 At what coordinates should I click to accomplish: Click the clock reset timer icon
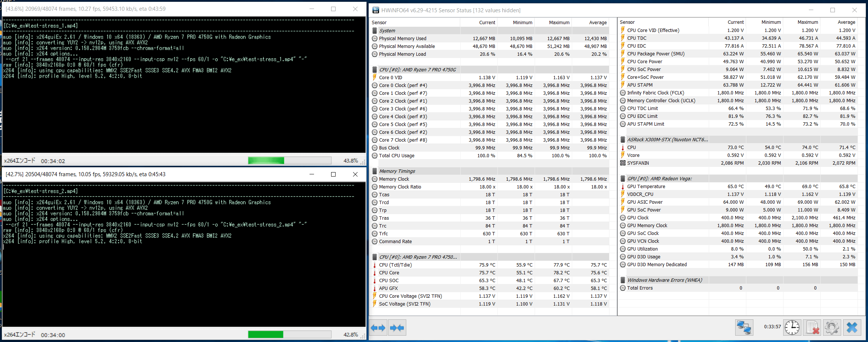pos(792,328)
